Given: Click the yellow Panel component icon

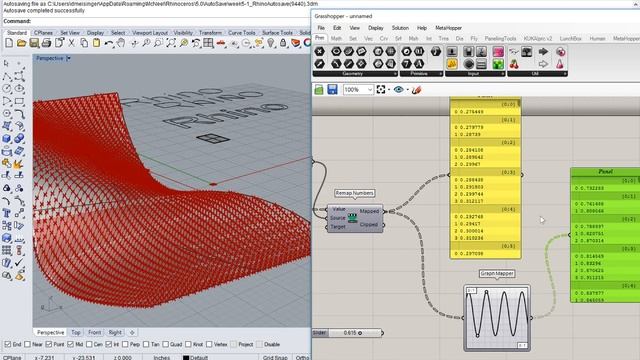Looking at the screenshot, I should (x=451, y=64).
